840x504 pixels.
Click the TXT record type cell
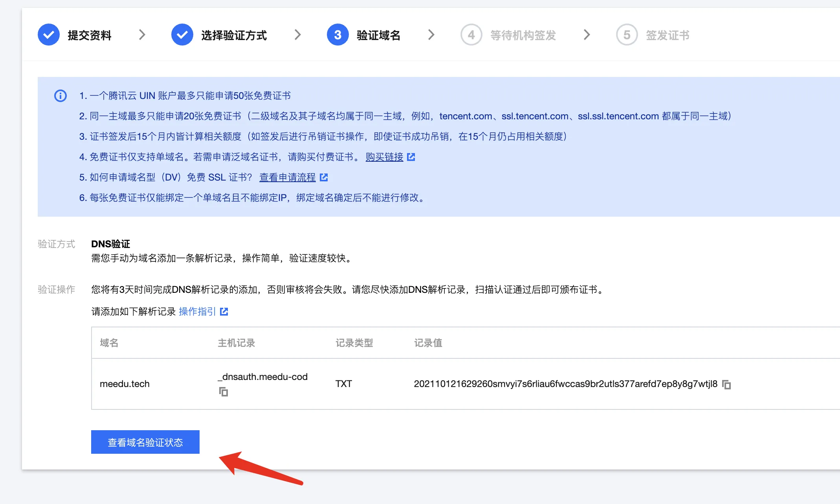344,384
